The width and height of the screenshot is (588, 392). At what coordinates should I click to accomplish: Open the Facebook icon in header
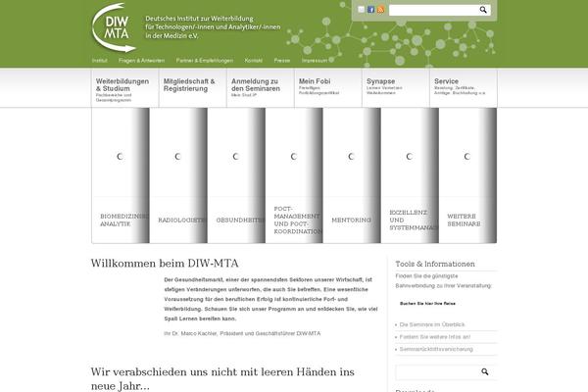point(370,10)
